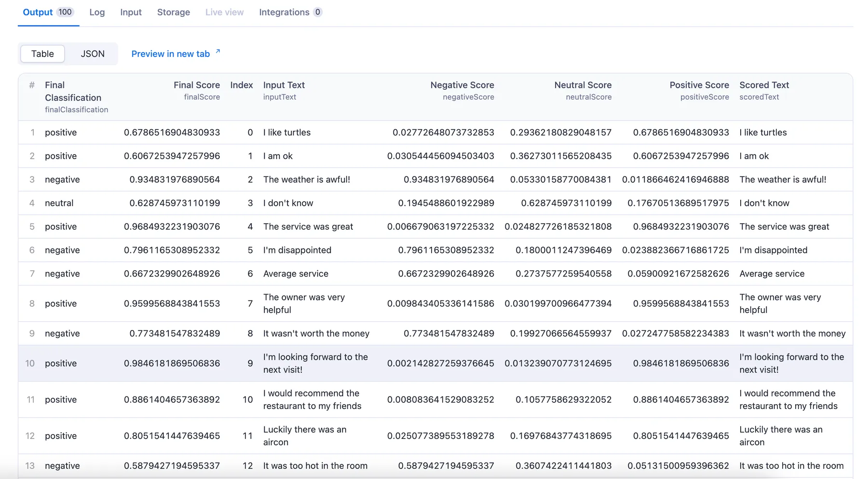Select the Table view toggle

[42, 54]
